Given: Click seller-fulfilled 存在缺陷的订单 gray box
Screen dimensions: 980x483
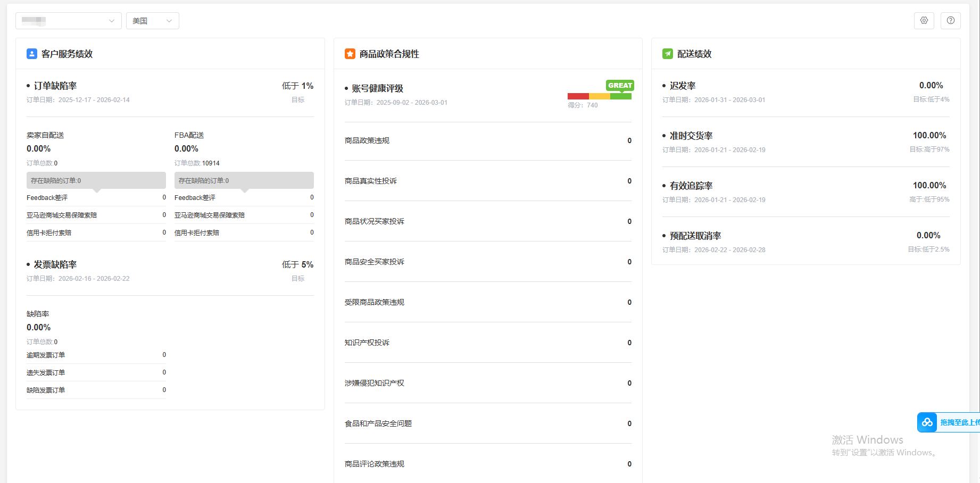Looking at the screenshot, I should coord(96,180).
